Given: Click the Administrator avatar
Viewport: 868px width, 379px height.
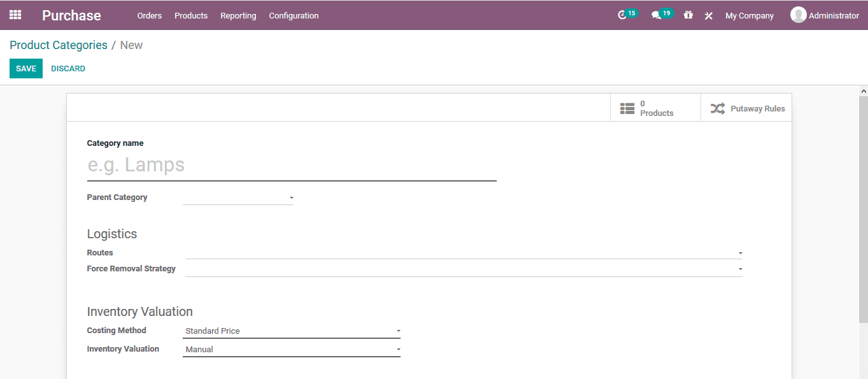Looking at the screenshot, I should click(799, 14).
